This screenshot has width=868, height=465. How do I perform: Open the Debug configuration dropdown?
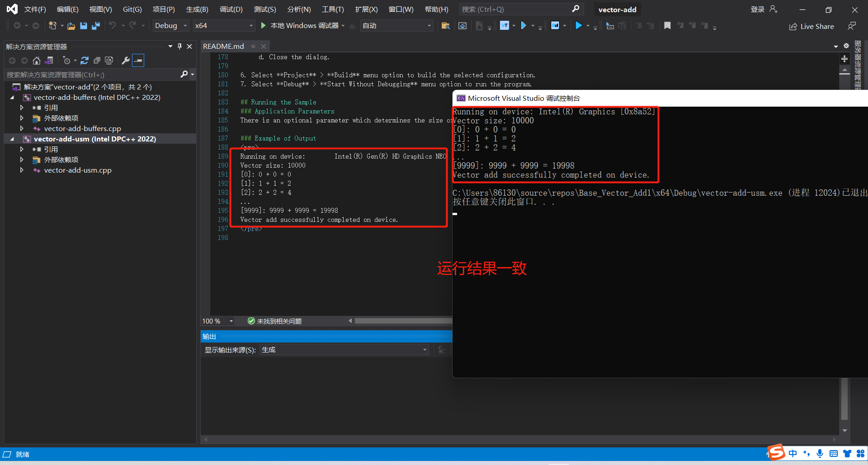pyautogui.click(x=170, y=26)
